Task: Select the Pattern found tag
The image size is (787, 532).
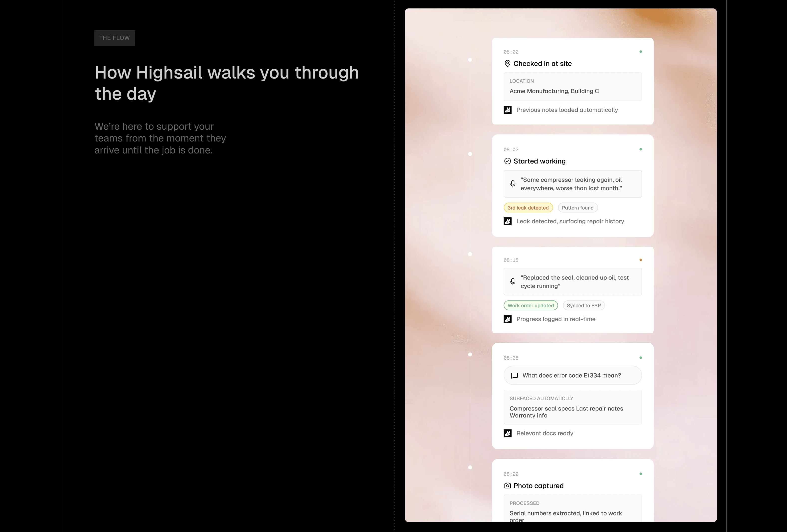Action: pyautogui.click(x=577, y=208)
